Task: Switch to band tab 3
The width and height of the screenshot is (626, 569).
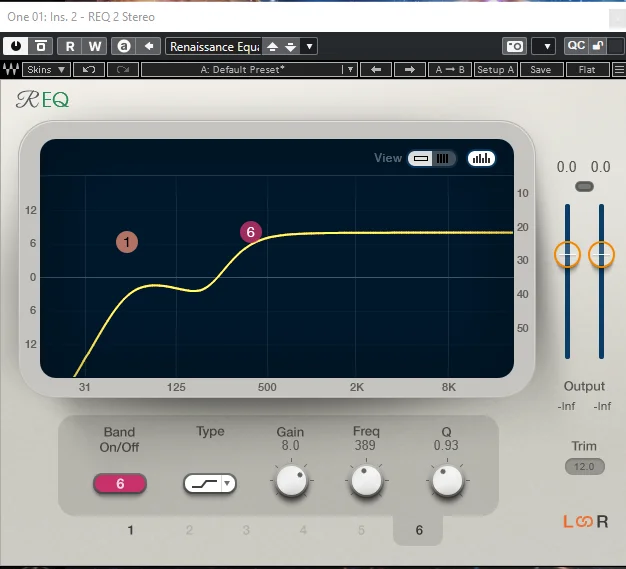Action: pos(246,530)
